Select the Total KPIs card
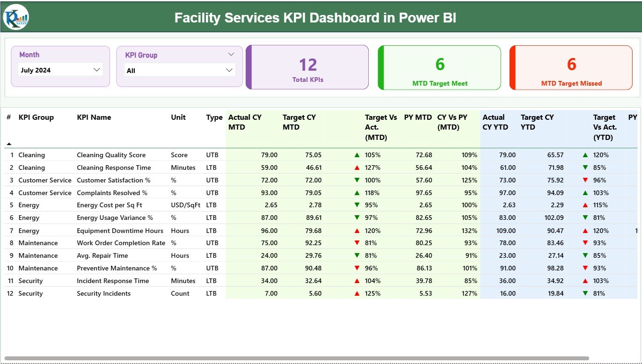This screenshot has width=642, height=364. pos(307,67)
